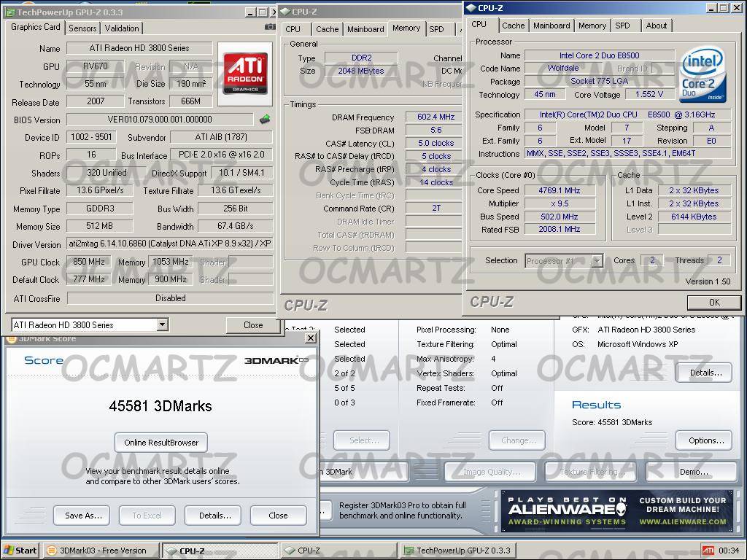Click the Texture Filtering button in 3DMark03
The image size is (747, 560).
click(x=591, y=472)
